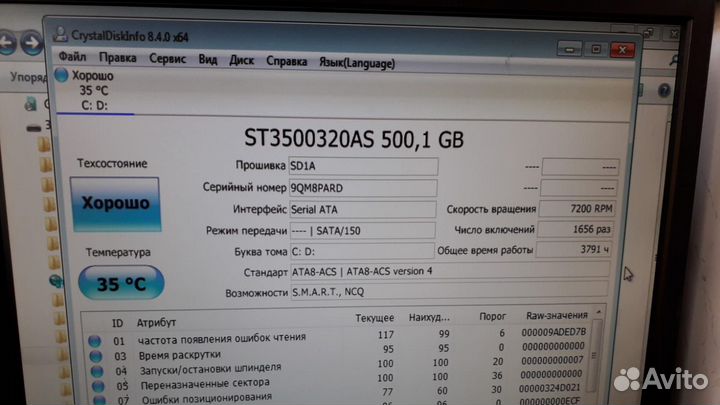Image resolution: width=720 pixels, height=405 pixels.
Task: Select the Переназначенные сектора row
Action: [x=338, y=381]
